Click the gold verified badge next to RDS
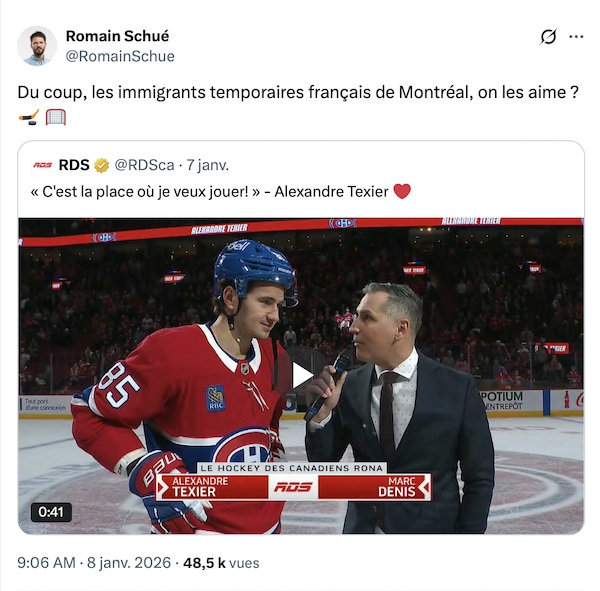This screenshot has height=591, width=600. [102, 165]
